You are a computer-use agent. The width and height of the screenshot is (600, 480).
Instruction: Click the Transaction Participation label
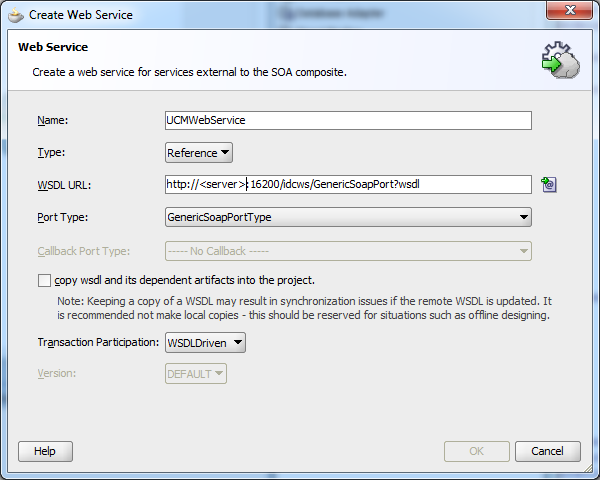pos(98,343)
